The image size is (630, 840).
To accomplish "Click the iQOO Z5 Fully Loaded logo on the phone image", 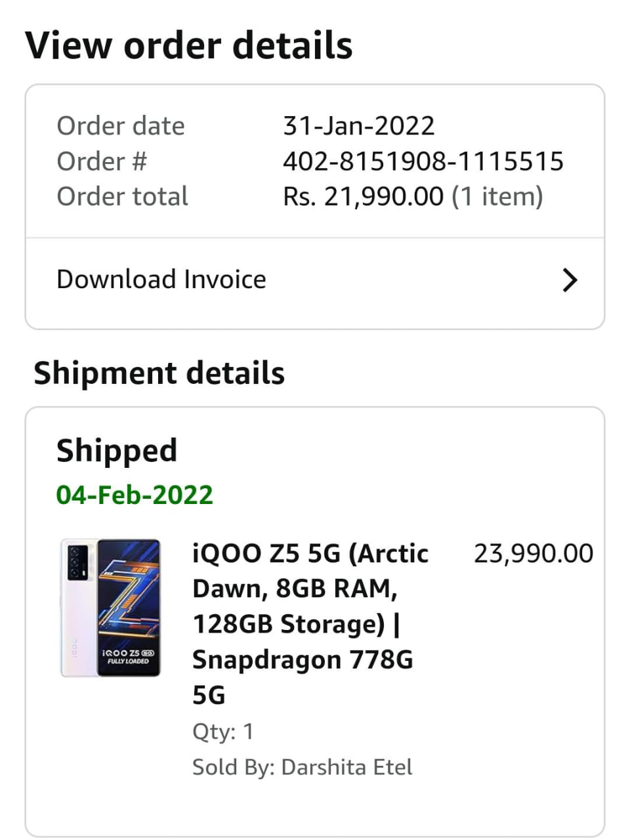I will point(128,656).
